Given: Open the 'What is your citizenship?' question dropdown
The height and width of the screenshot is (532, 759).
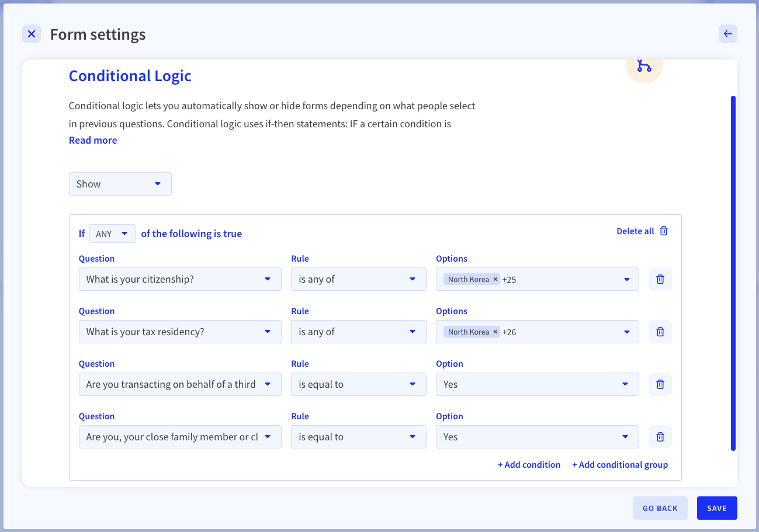Looking at the screenshot, I should pyautogui.click(x=180, y=279).
